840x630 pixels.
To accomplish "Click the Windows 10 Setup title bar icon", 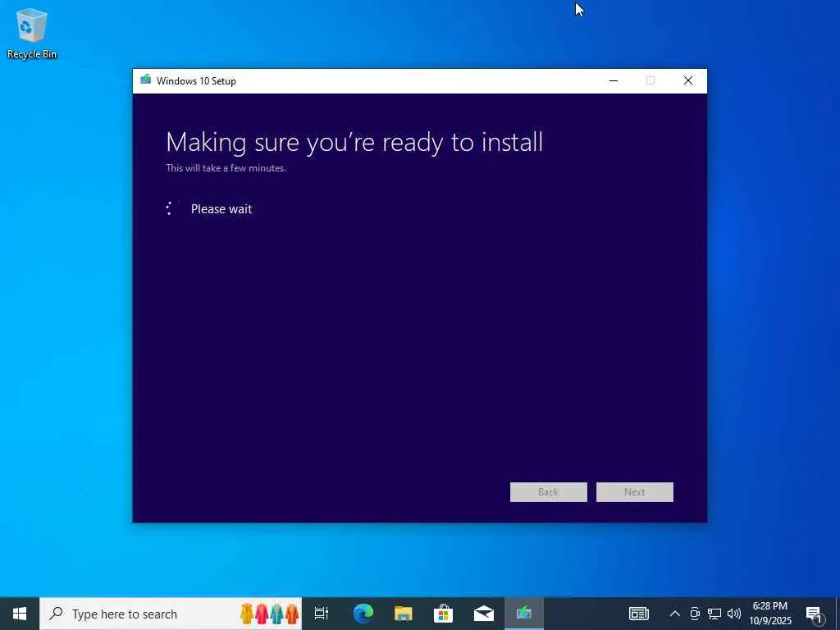I will (x=145, y=80).
